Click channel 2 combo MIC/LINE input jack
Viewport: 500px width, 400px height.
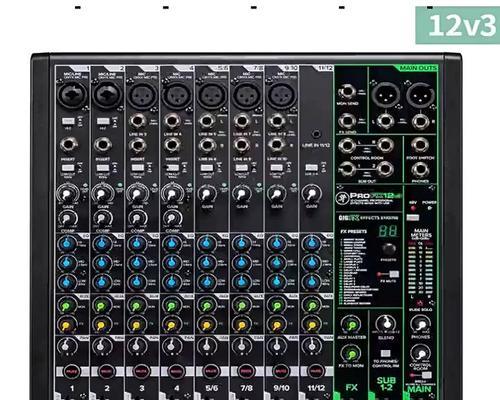pos(107,95)
